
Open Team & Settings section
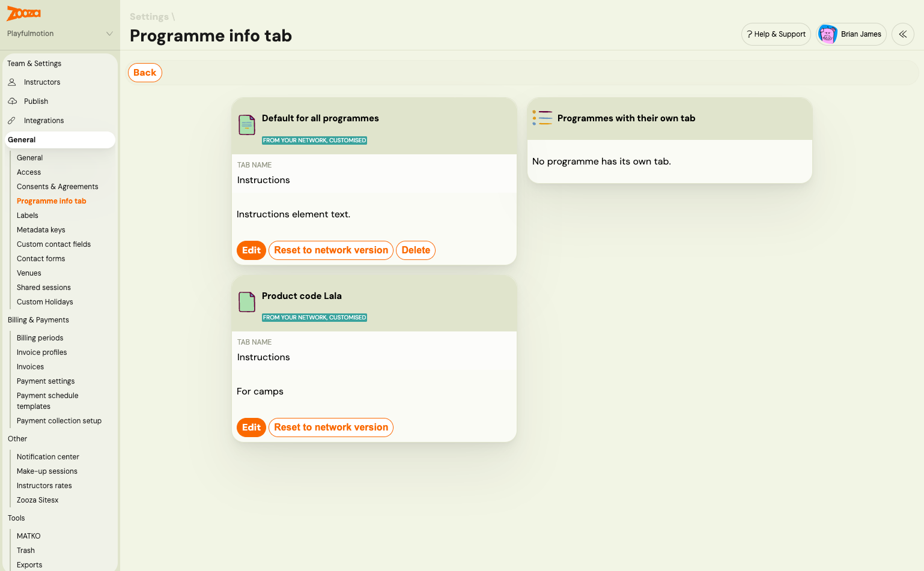pos(34,64)
